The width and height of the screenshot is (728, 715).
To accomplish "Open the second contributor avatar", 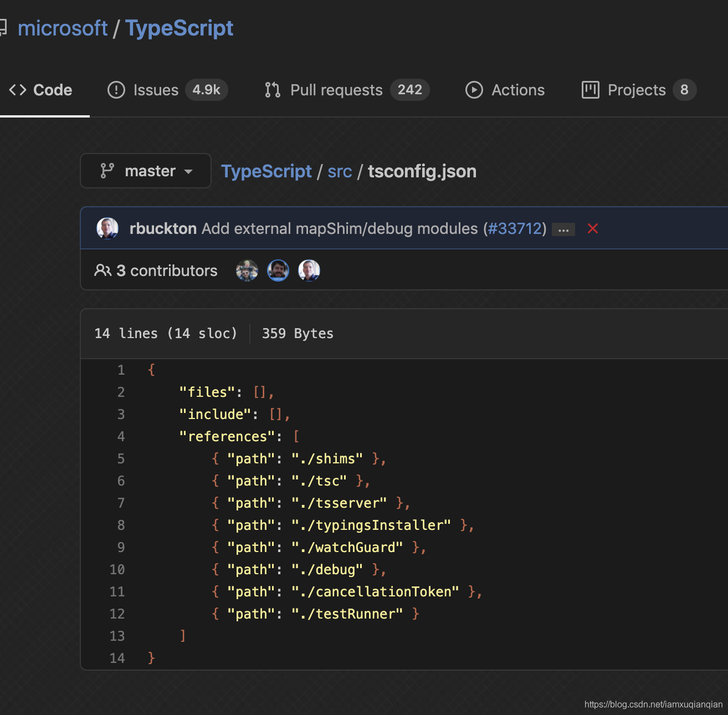I will point(278,270).
